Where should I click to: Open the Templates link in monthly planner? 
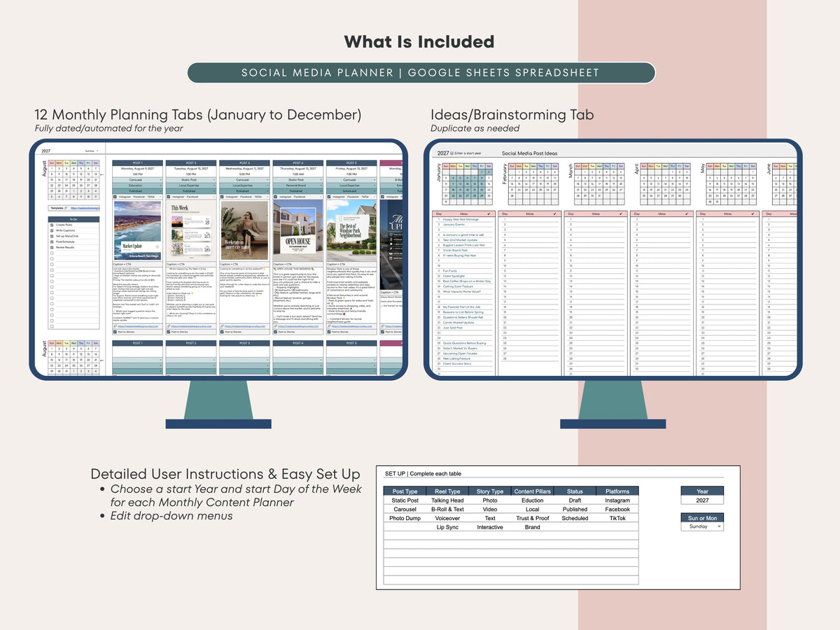tap(85, 208)
